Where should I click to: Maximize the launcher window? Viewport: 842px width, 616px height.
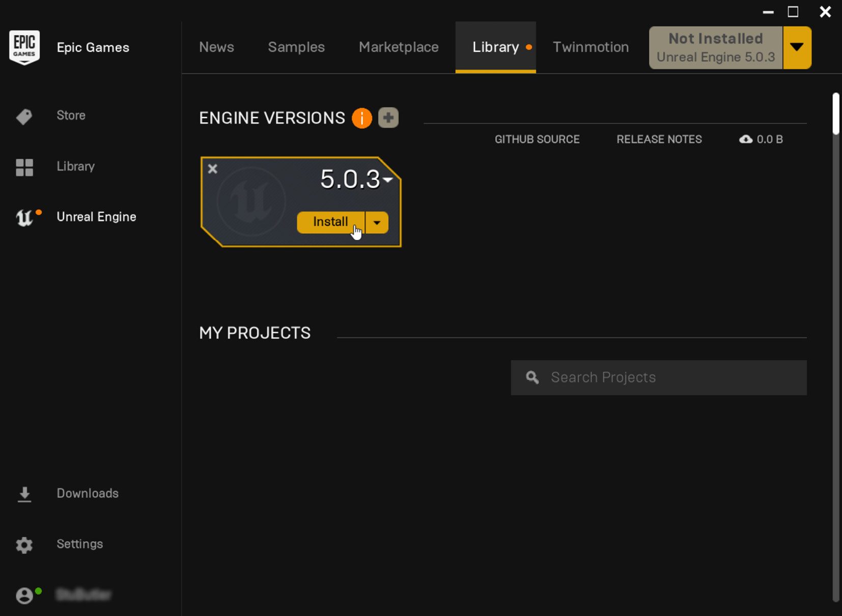coord(793,12)
